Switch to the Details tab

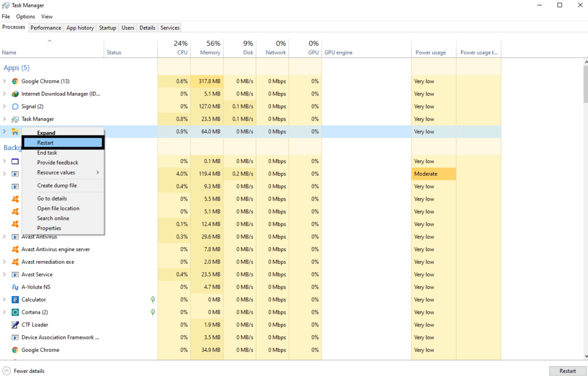pyautogui.click(x=148, y=28)
